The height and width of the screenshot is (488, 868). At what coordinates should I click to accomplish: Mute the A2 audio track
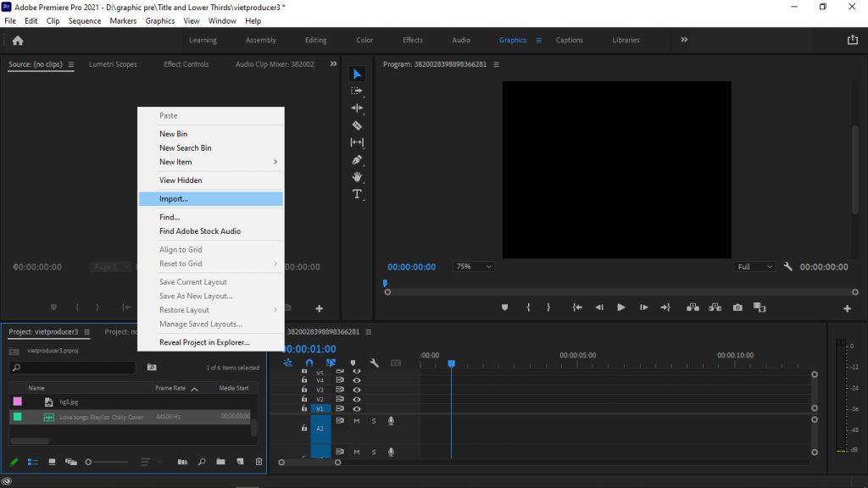click(x=357, y=421)
